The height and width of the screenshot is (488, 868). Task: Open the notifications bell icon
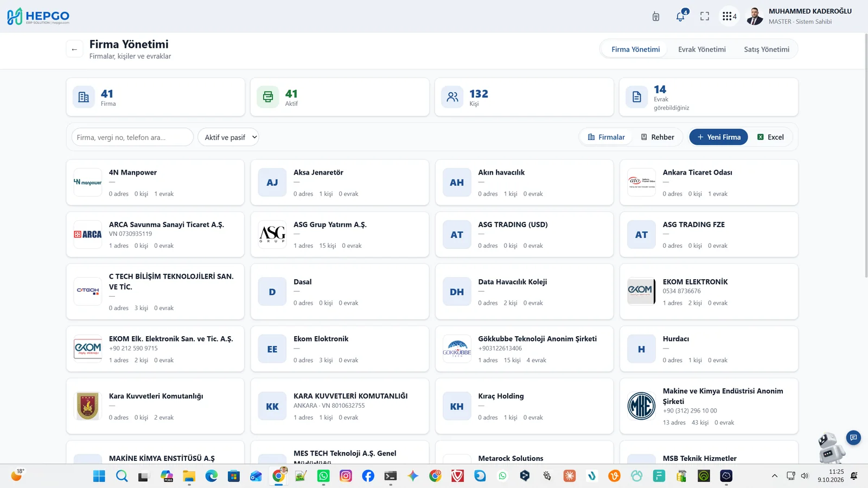pyautogui.click(x=680, y=16)
